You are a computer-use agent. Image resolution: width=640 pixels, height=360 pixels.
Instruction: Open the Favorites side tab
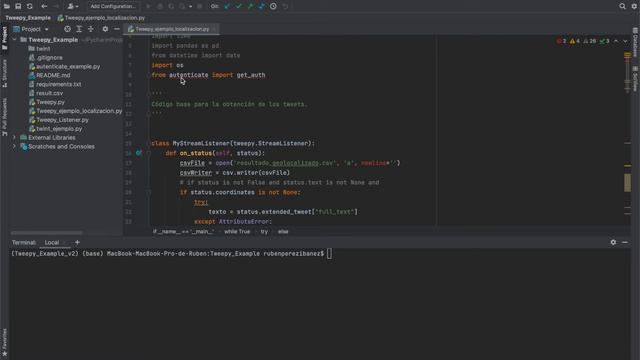point(4,342)
